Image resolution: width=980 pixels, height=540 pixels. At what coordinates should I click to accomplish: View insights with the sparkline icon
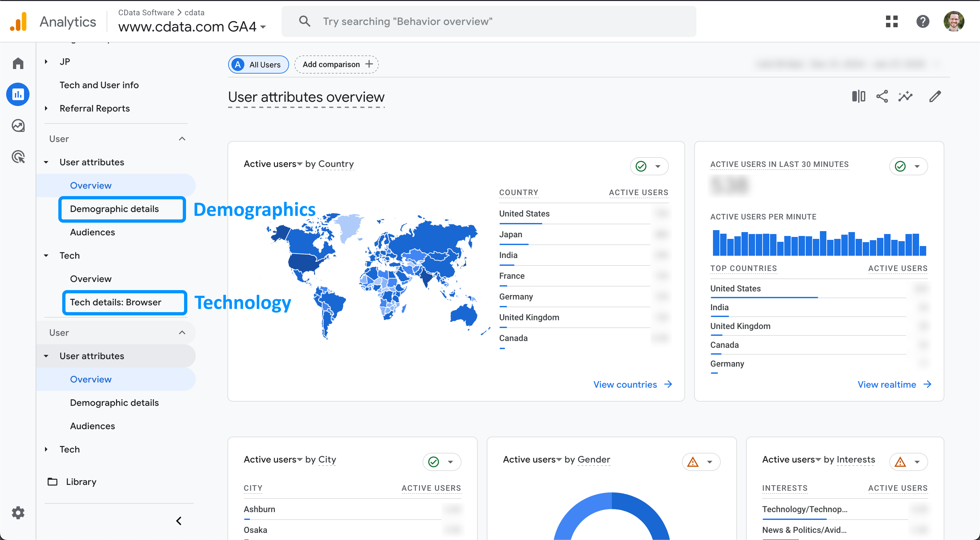click(x=906, y=96)
